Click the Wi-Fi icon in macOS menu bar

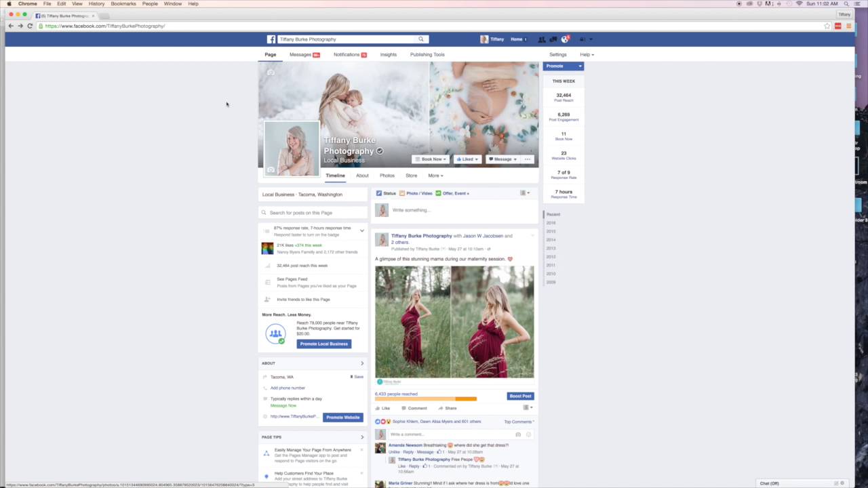(x=799, y=3)
